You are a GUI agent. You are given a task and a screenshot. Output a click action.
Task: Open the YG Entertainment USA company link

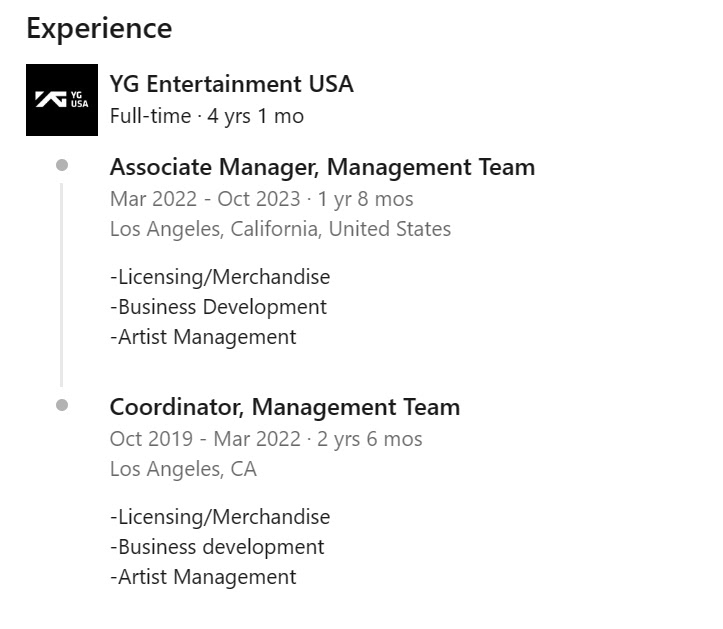pos(231,84)
